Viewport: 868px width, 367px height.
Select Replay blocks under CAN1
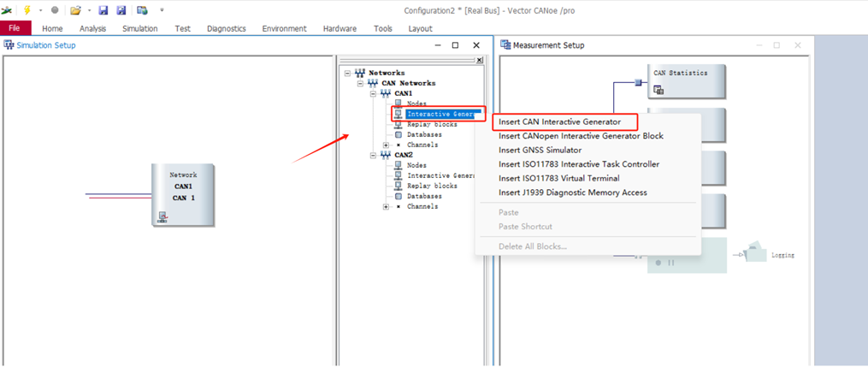(431, 124)
